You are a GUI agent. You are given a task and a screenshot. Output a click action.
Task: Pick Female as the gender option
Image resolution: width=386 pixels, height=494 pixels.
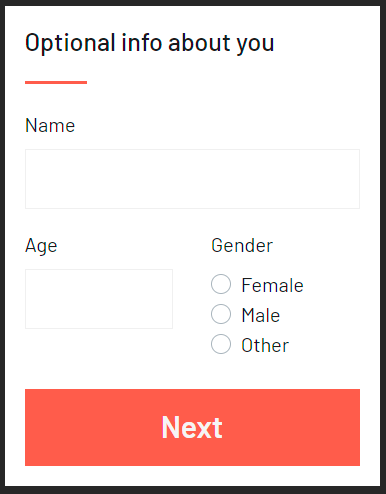pyautogui.click(x=221, y=284)
